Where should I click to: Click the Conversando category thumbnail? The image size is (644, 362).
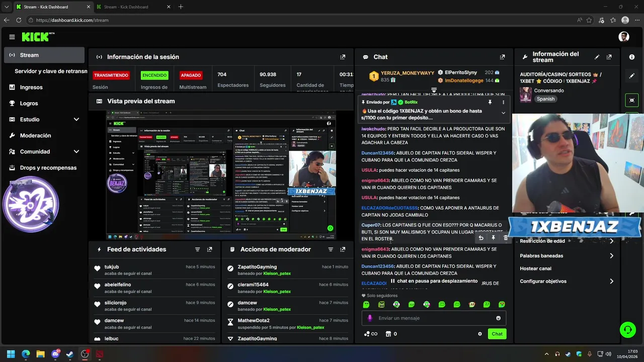(526, 95)
